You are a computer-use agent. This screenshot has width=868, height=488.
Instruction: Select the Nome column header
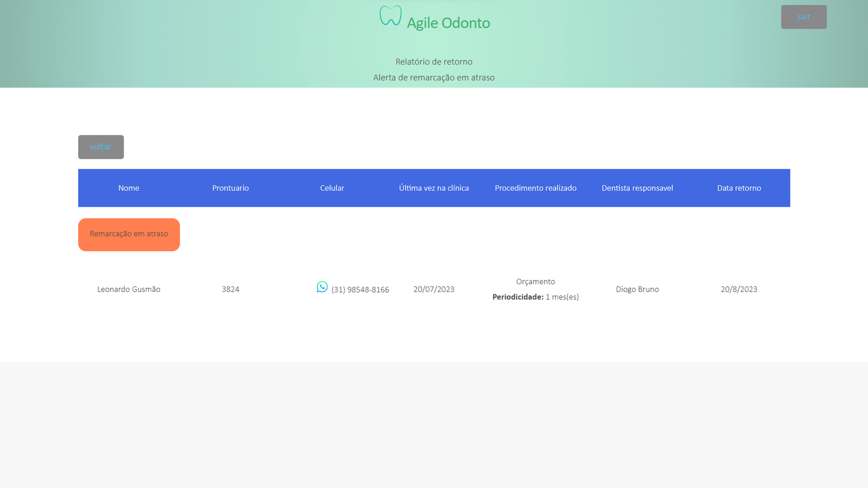[x=129, y=188]
